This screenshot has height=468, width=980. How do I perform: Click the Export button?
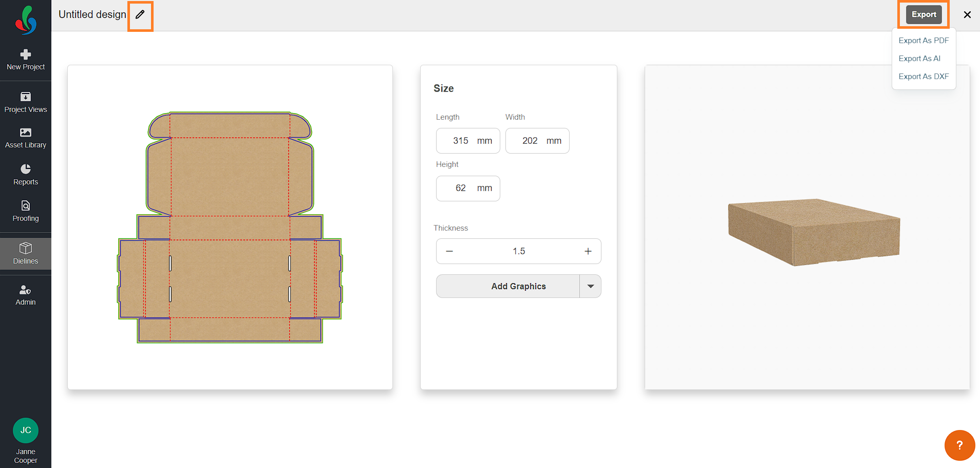pos(924,14)
